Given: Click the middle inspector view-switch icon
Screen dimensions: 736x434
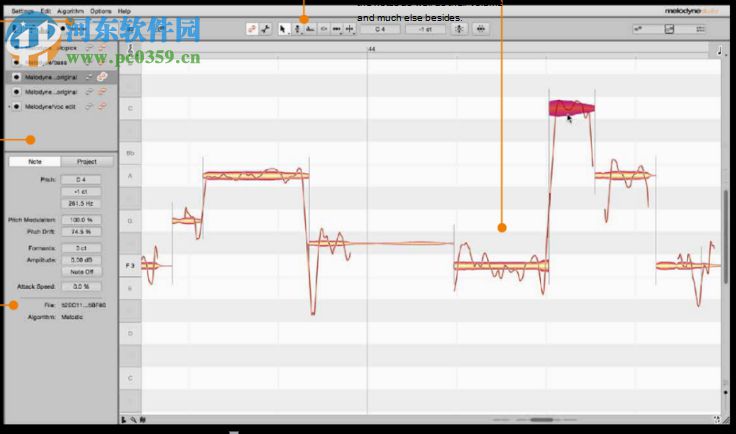Looking at the screenshot, I should click(669, 29).
